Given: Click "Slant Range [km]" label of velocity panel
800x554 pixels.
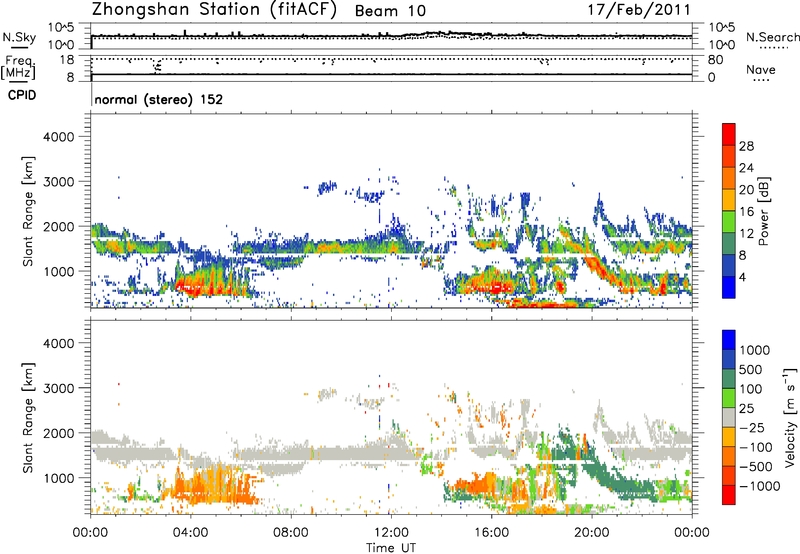Looking at the screenshot, I should (x=28, y=417).
